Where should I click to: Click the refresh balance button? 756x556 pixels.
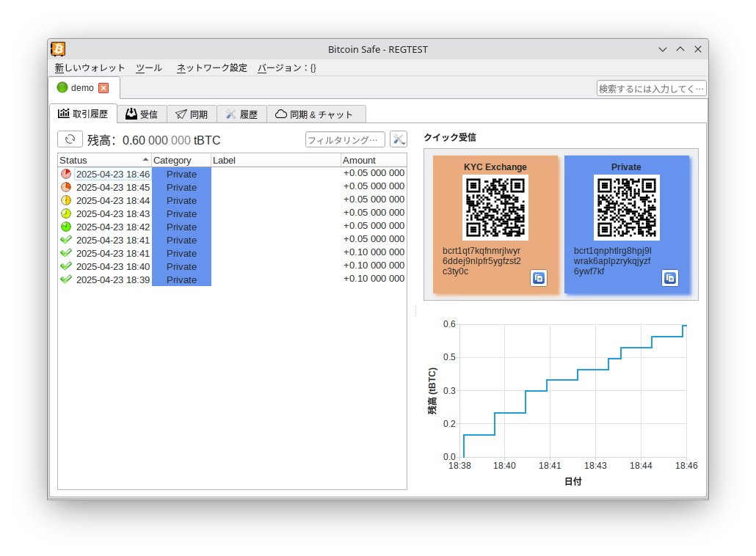(70, 139)
